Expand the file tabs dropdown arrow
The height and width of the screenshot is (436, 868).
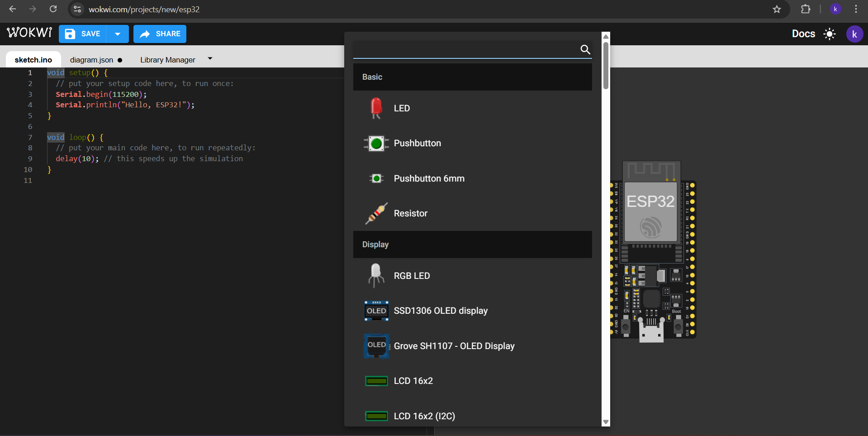click(x=210, y=58)
